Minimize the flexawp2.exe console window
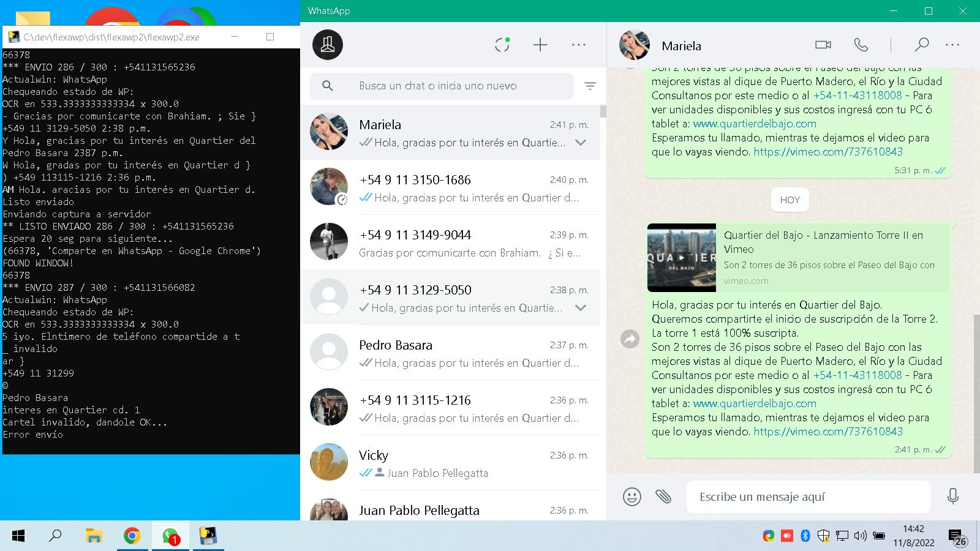Image resolution: width=980 pixels, height=551 pixels. 235,37
